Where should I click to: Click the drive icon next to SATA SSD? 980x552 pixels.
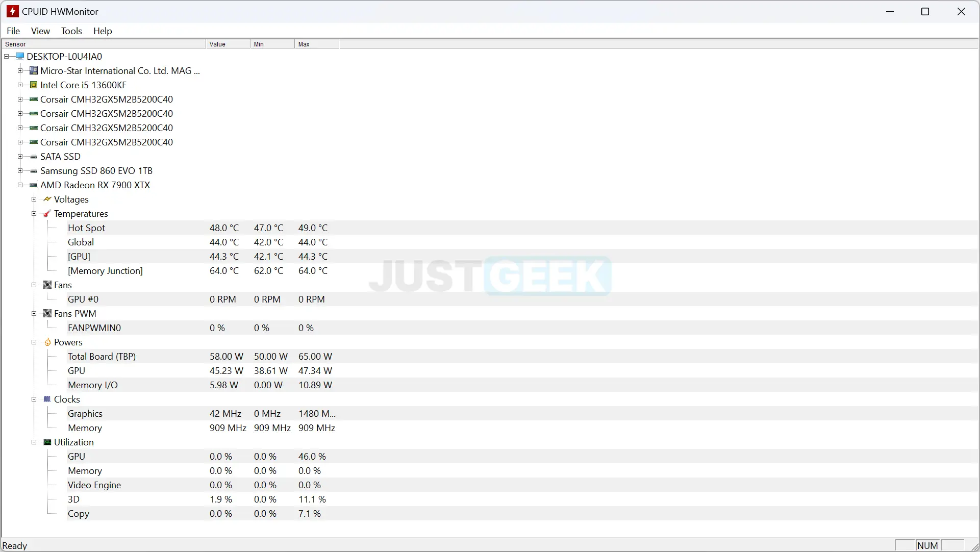pos(34,157)
